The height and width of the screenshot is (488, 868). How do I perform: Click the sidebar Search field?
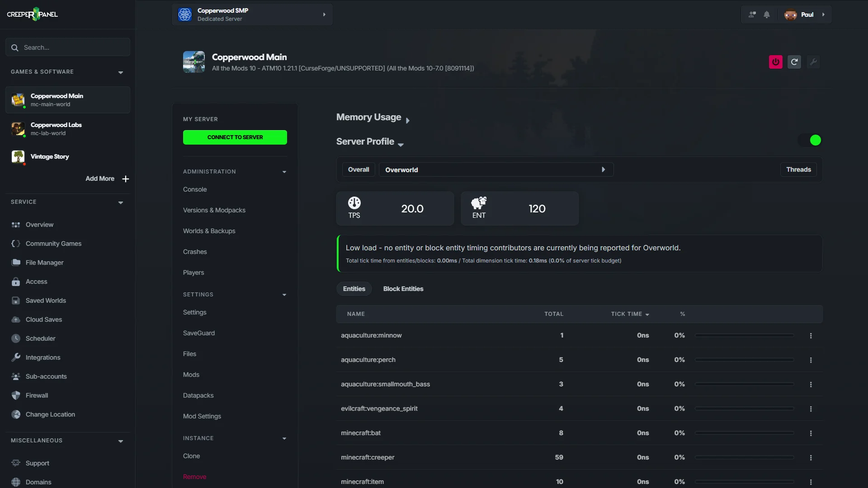point(68,47)
